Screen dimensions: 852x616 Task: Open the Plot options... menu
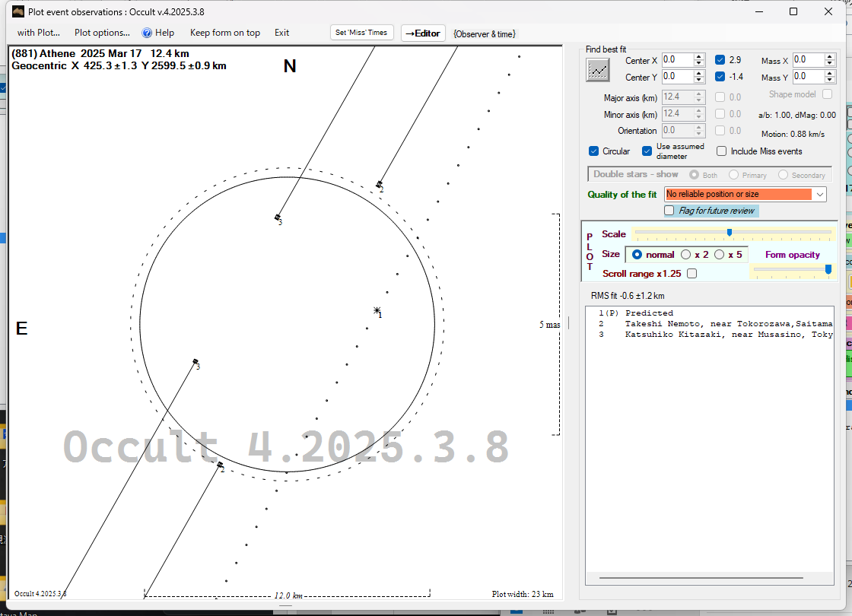[102, 33]
